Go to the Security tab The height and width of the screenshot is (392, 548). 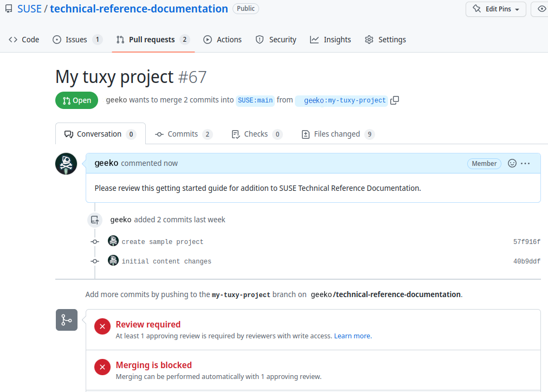(276, 40)
